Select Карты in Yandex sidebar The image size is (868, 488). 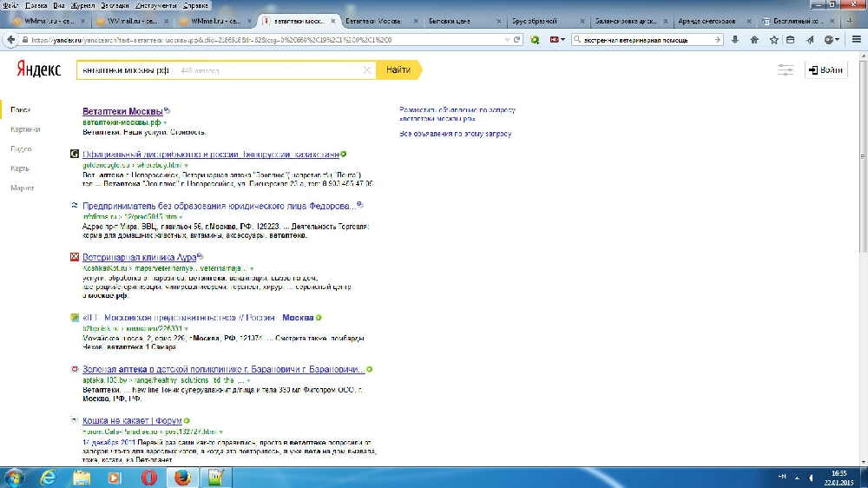(x=20, y=168)
